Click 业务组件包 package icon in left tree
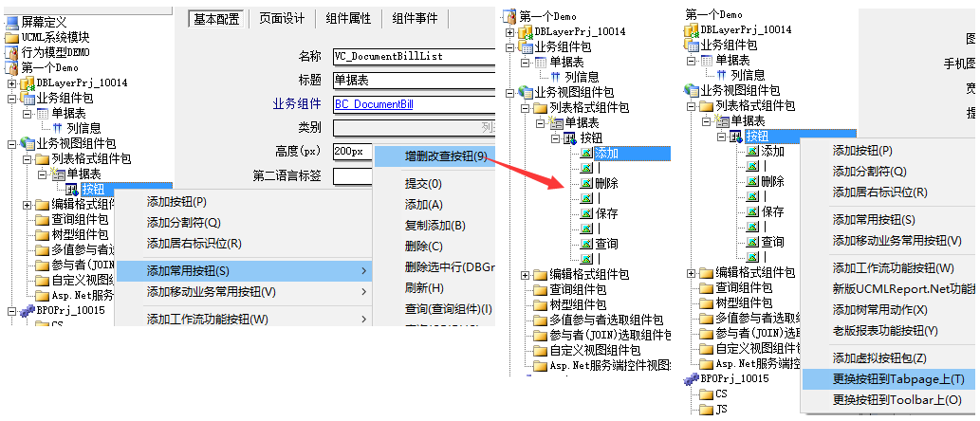980x421 pixels. click(27, 98)
